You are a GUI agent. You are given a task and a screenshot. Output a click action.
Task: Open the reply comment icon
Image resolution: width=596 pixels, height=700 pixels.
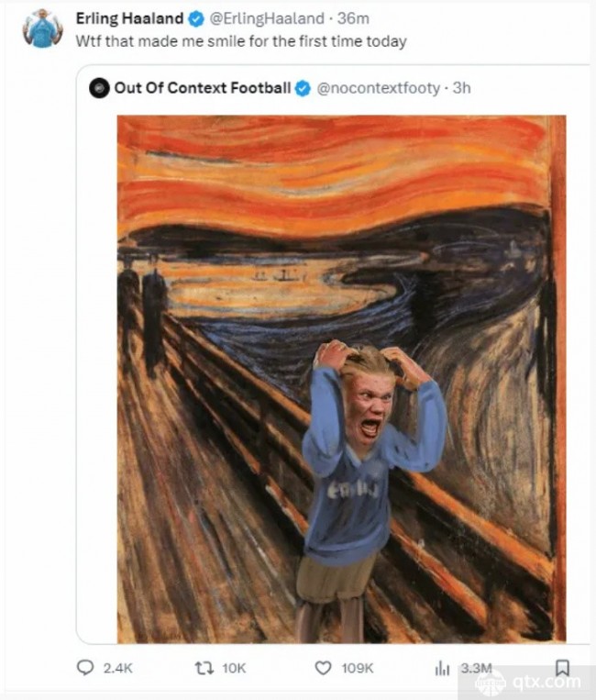click(85, 668)
